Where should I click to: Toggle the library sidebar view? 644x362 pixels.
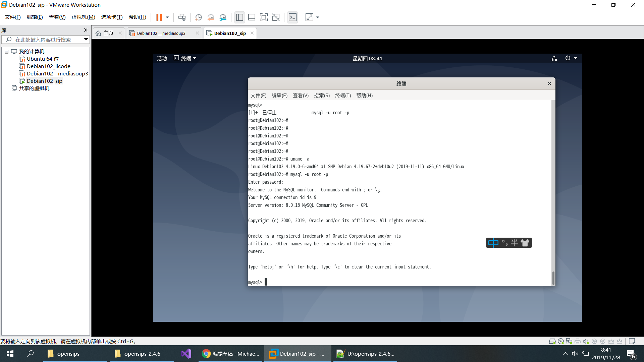click(x=239, y=17)
